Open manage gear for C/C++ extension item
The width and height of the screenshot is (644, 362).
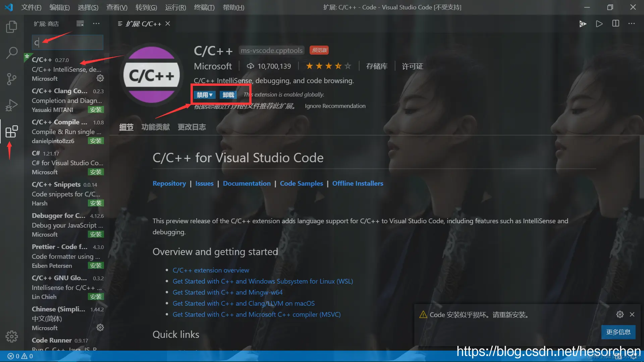tap(100, 78)
